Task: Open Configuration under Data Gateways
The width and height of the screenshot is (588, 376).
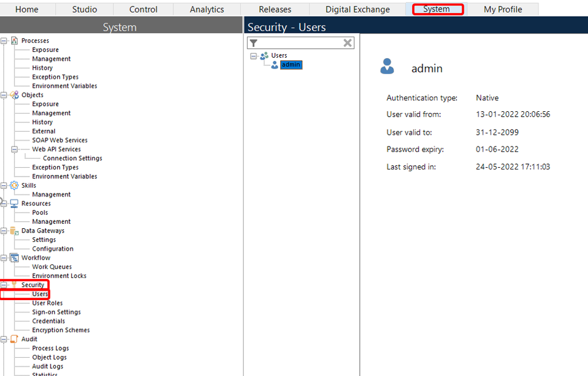Action: tap(53, 248)
